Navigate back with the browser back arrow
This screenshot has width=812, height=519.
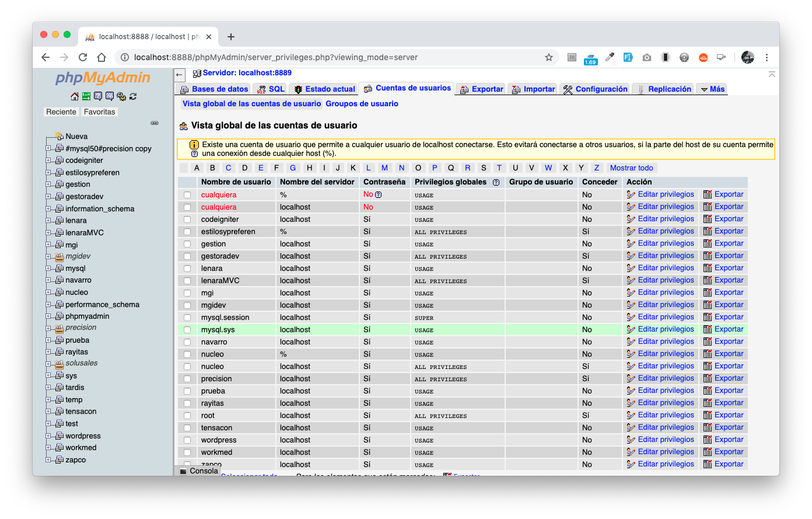45,57
